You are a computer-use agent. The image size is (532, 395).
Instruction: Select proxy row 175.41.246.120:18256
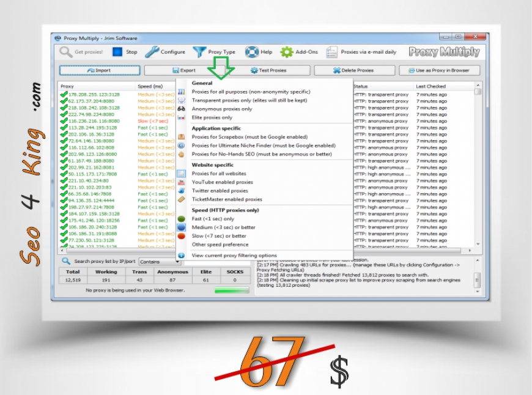[94, 220]
